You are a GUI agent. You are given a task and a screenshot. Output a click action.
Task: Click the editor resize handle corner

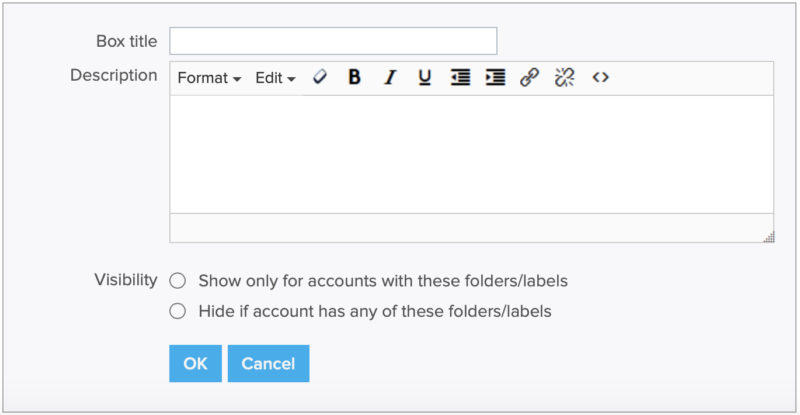768,236
